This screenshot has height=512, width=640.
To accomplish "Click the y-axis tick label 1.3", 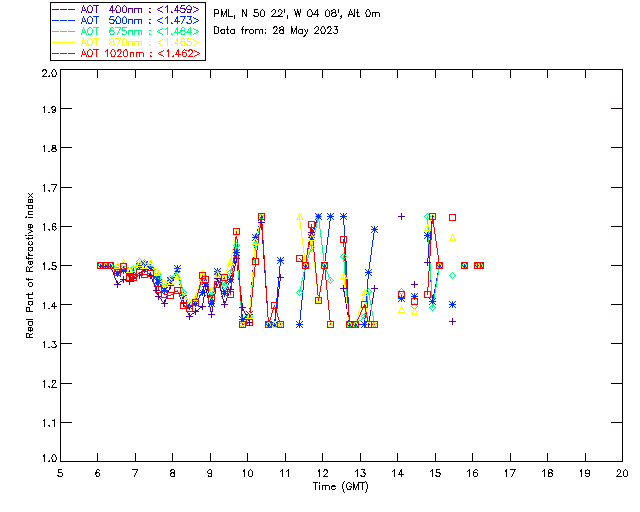I will coord(49,344).
